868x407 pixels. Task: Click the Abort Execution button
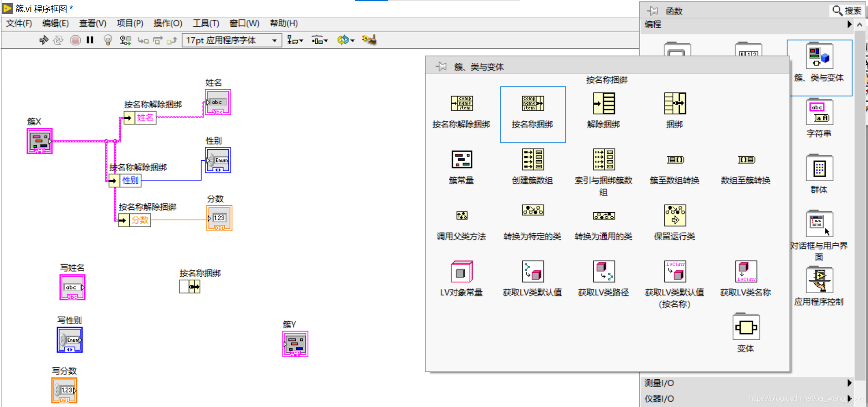coord(76,40)
